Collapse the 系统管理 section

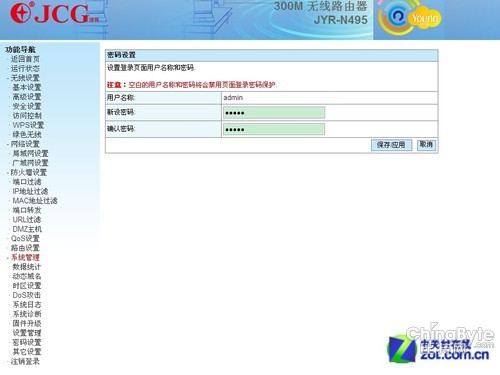point(25,257)
